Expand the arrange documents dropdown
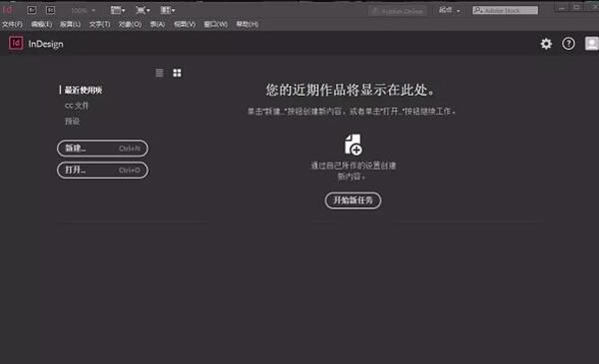This screenshot has width=599, height=364. 168,10
